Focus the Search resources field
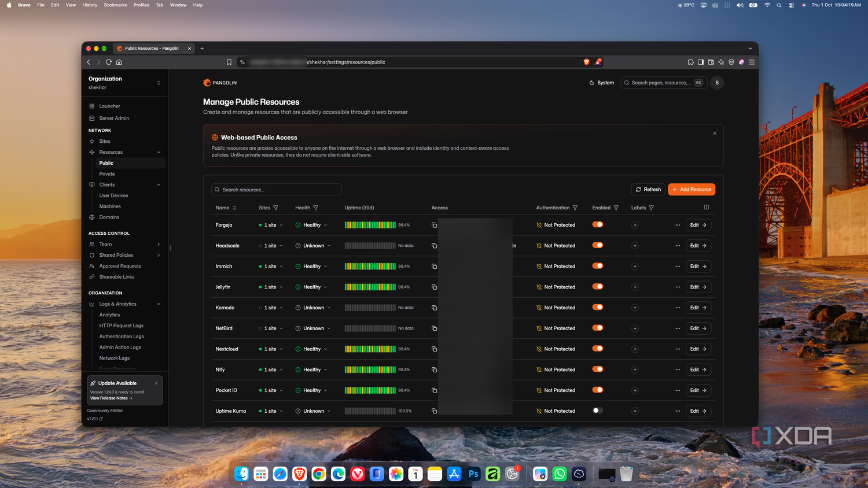The width and height of the screenshot is (868, 488). click(x=277, y=190)
